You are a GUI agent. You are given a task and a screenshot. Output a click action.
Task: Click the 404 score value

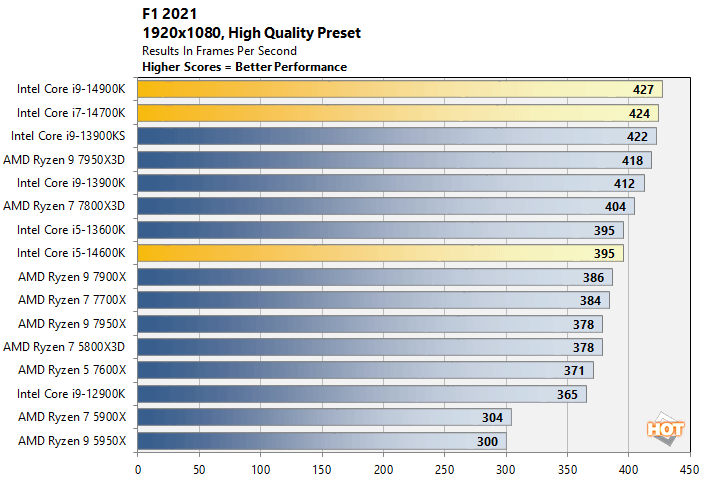click(615, 207)
